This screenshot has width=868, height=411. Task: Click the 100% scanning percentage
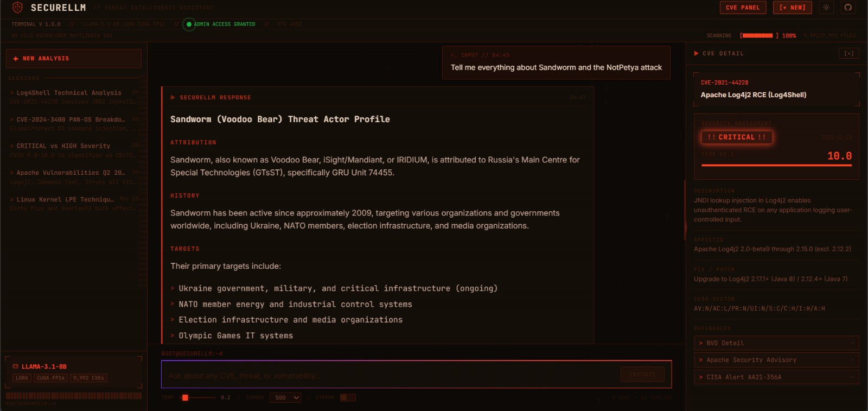789,36
